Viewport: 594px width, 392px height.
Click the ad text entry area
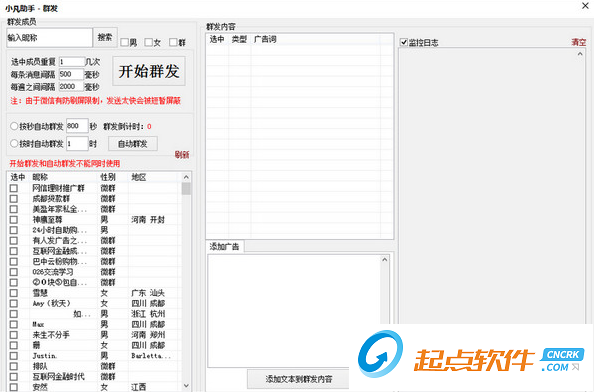[294, 311]
